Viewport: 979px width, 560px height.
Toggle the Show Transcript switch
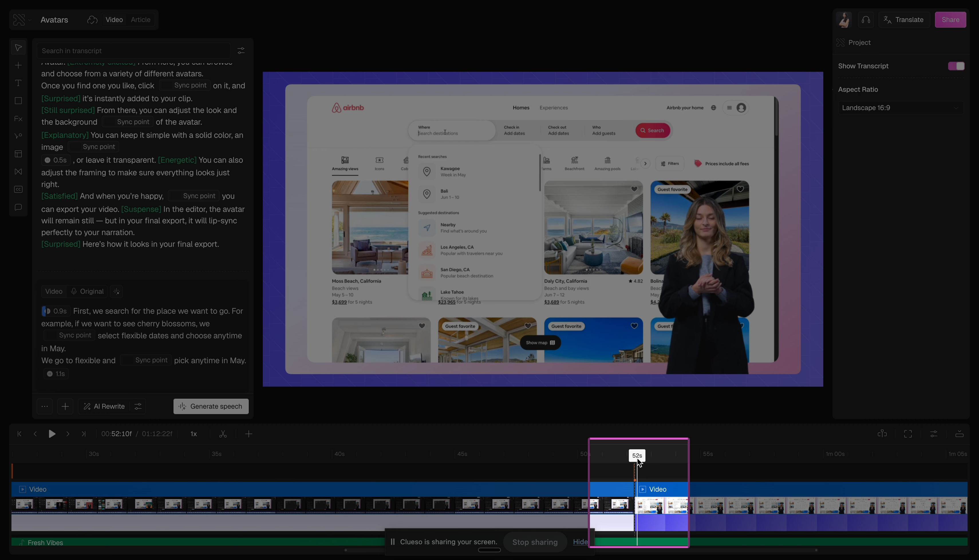[956, 66]
